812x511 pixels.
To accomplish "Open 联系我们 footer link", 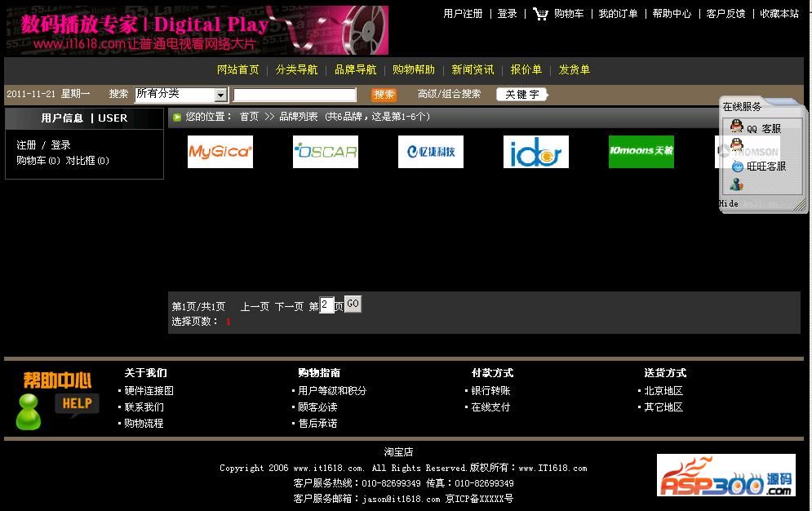I will (x=144, y=407).
